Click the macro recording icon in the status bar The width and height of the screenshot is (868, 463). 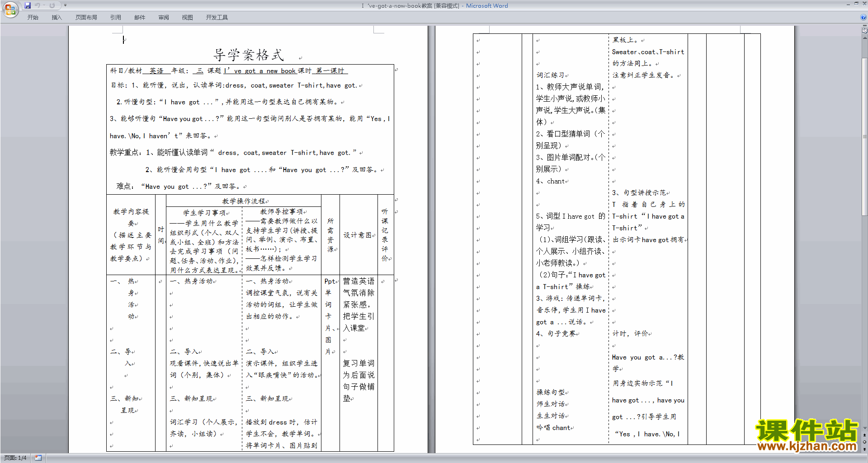pyautogui.click(x=38, y=458)
